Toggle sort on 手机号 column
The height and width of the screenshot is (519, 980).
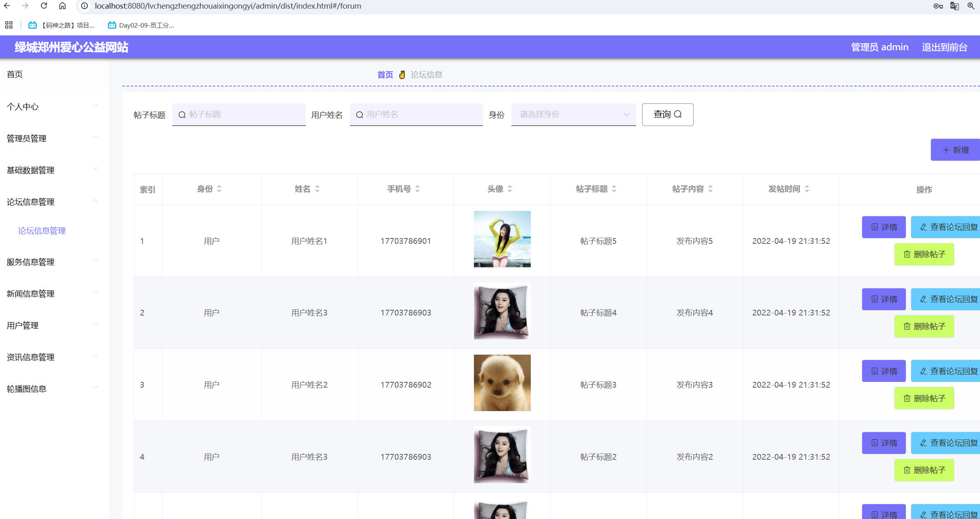click(x=417, y=189)
